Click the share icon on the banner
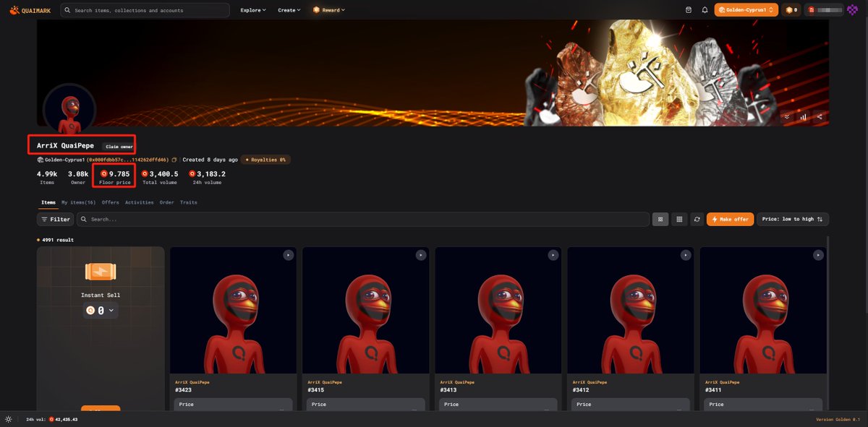868x427 pixels. coord(819,116)
